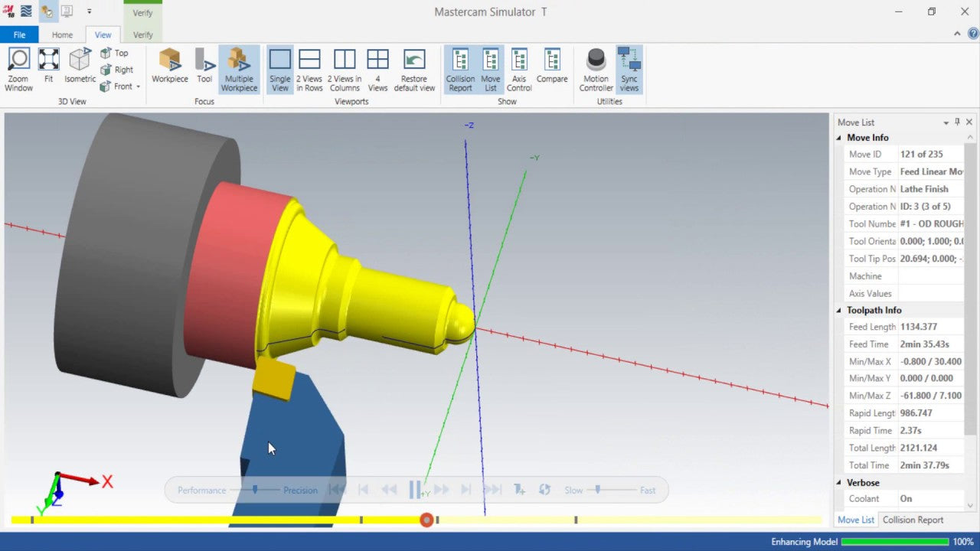Click the Move ID value 121 of 235

(x=922, y=155)
